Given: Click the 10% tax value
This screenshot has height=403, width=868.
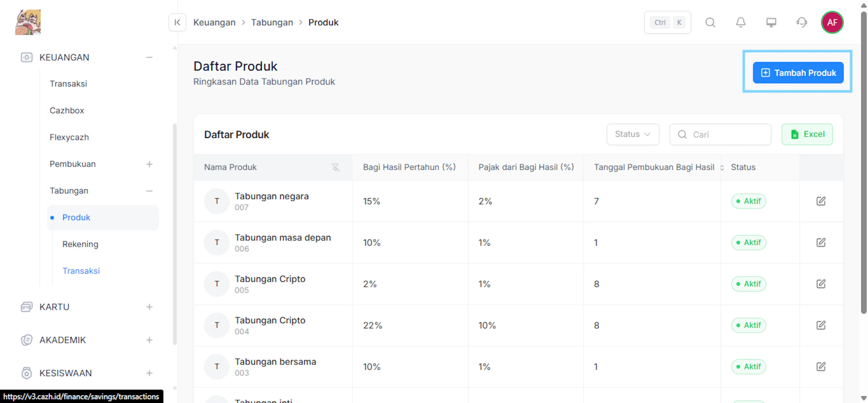Looking at the screenshot, I should pyautogui.click(x=487, y=325).
